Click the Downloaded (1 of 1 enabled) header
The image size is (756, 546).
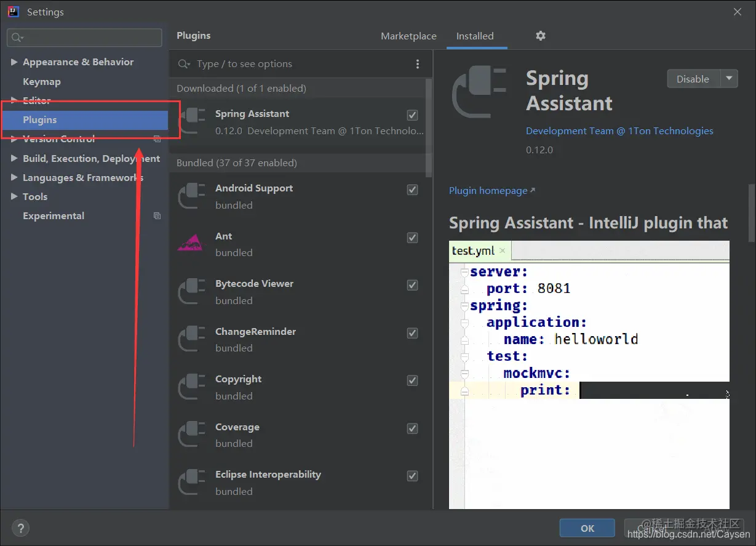click(x=241, y=89)
